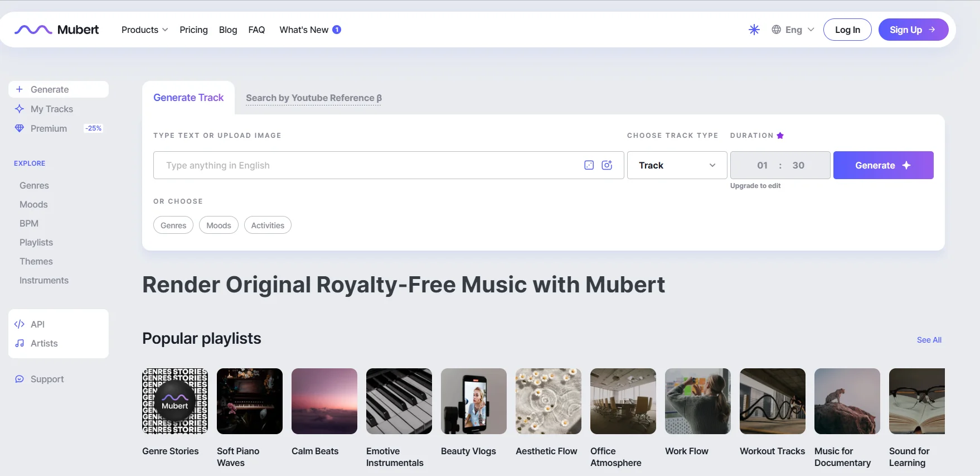Screen dimensions: 980x476
Task: Choose the Genres chip
Action: [173, 225]
